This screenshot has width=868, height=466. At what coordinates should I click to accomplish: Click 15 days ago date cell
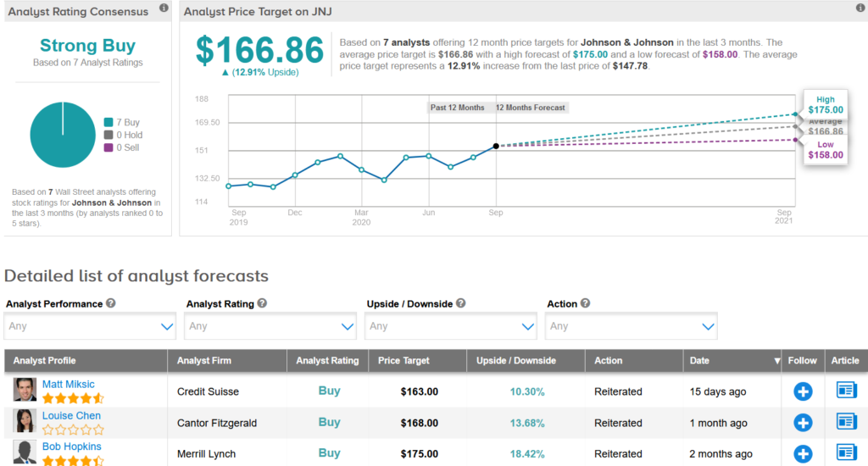tap(717, 391)
